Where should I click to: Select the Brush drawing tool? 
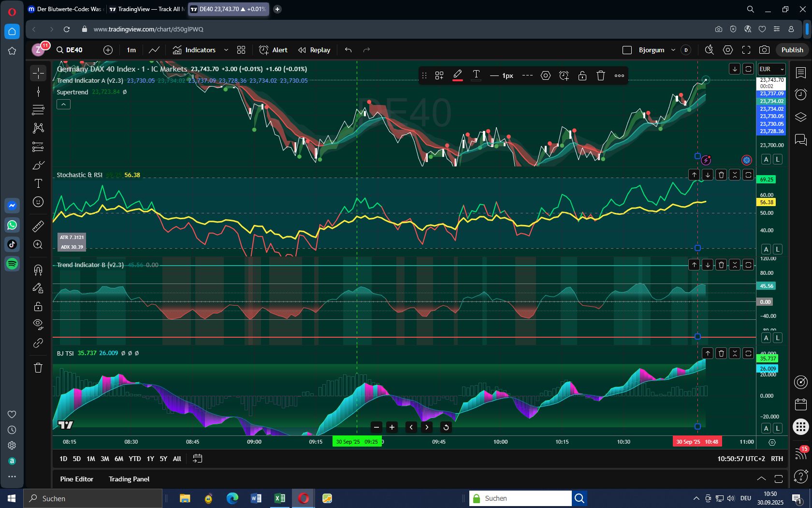tap(38, 165)
